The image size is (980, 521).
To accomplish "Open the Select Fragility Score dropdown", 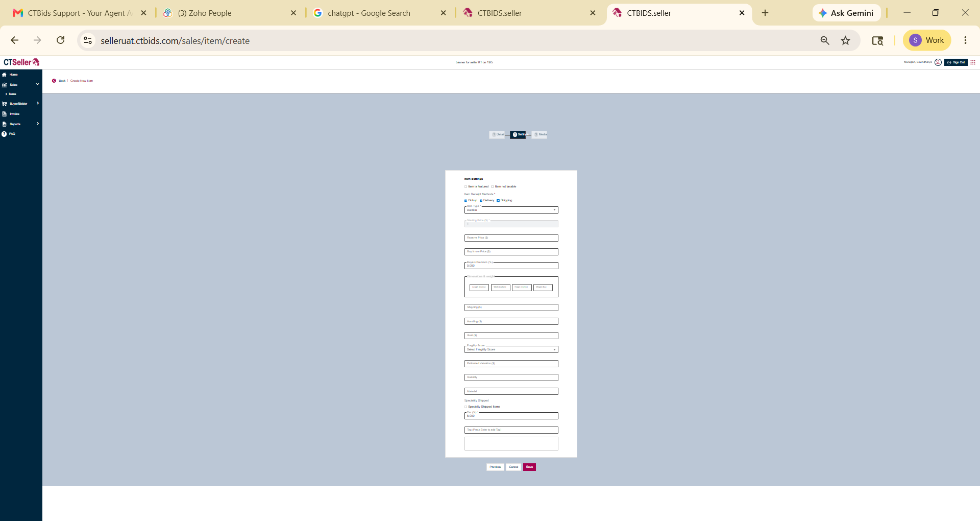I will point(511,349).
